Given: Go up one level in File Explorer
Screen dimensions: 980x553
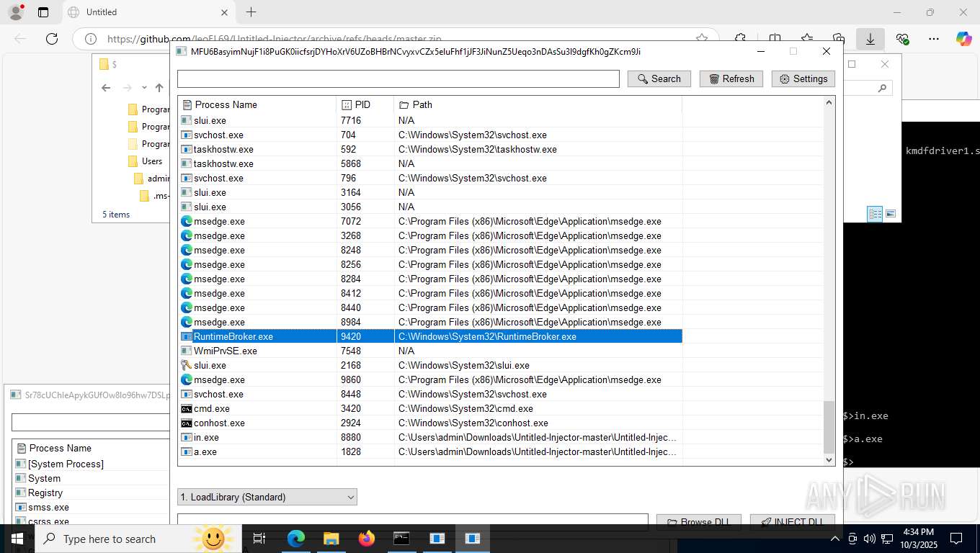Looking at the screenshot, I should (159, 88).
